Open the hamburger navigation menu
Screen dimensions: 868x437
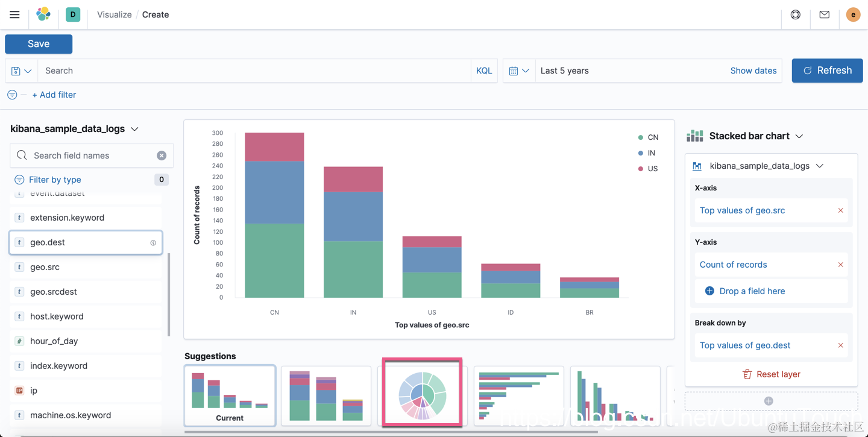point(14,14)
